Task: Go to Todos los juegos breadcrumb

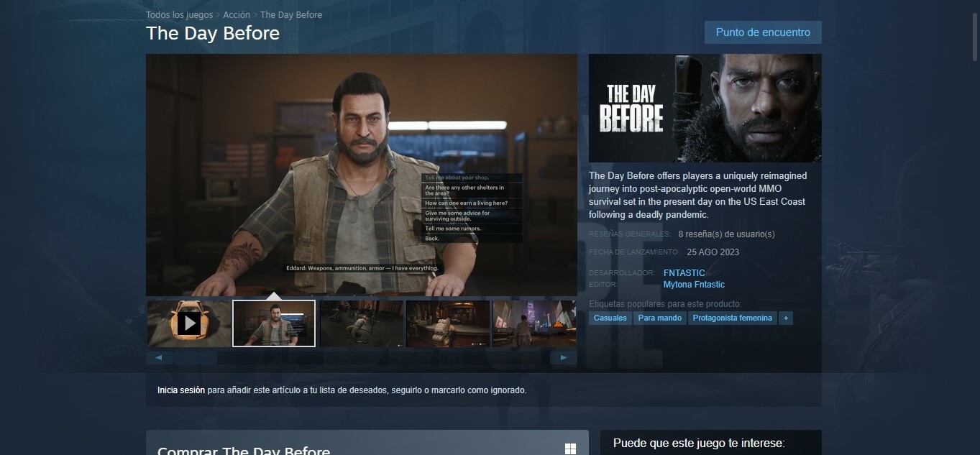Action: pyautogui.click(x=179, y=15)
